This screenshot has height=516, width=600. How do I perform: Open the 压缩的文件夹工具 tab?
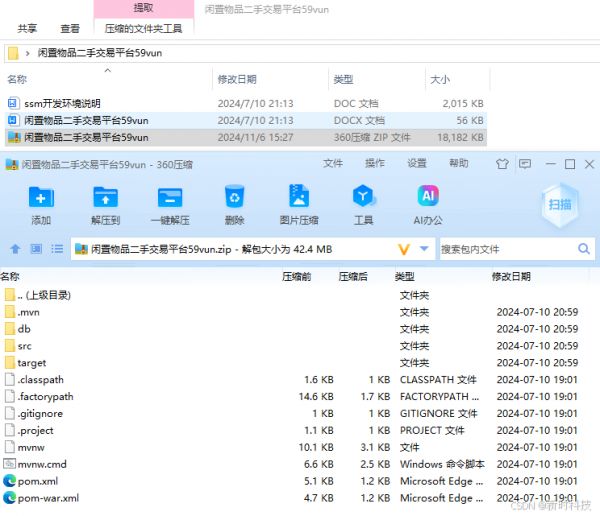[x=143, y=28]
